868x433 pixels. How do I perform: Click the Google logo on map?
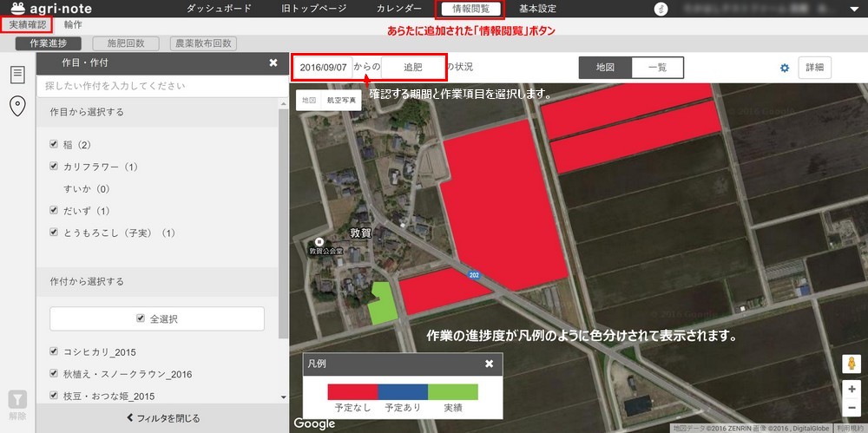[x=314, y=423]
